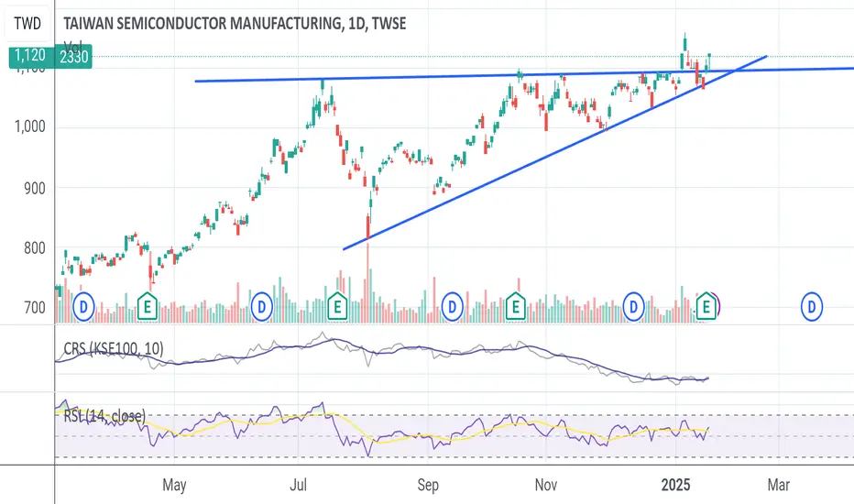
Task: Open the upcoming dividend marker after Mar
Action: [812, 307]
